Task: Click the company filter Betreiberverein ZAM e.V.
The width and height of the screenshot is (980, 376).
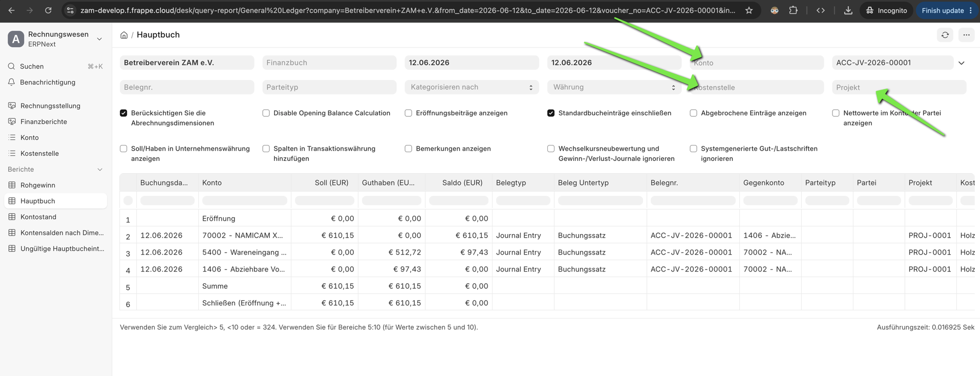Action: [x=187, y=62]
